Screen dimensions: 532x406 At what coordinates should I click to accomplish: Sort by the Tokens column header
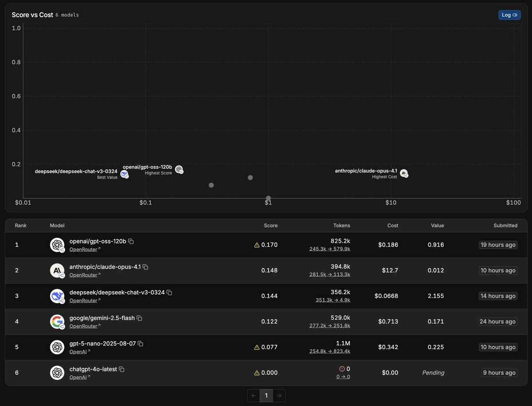[341, 226]
